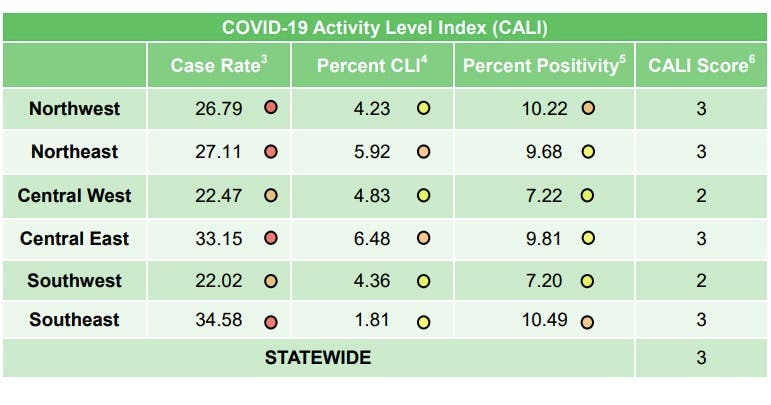Click the orange dot beside 10.22 positivity
The image size is (771, 405).
(x=588, y=109)
